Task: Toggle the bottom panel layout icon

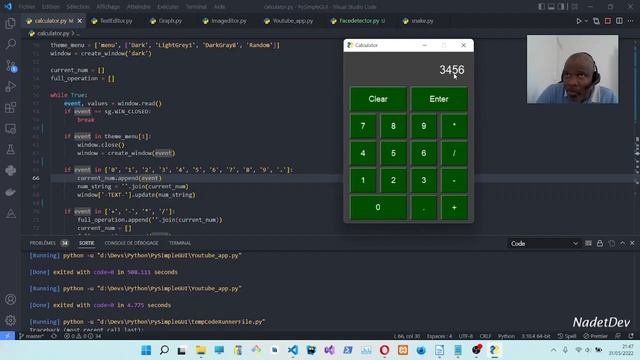Action: 551,7
